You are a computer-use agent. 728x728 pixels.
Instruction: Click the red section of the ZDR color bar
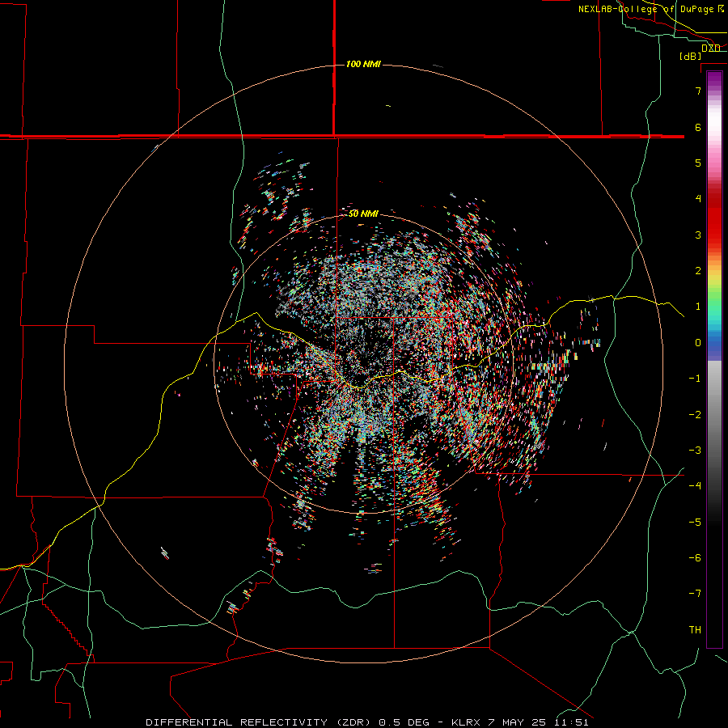pyautogui.click(x=714, y=218)
